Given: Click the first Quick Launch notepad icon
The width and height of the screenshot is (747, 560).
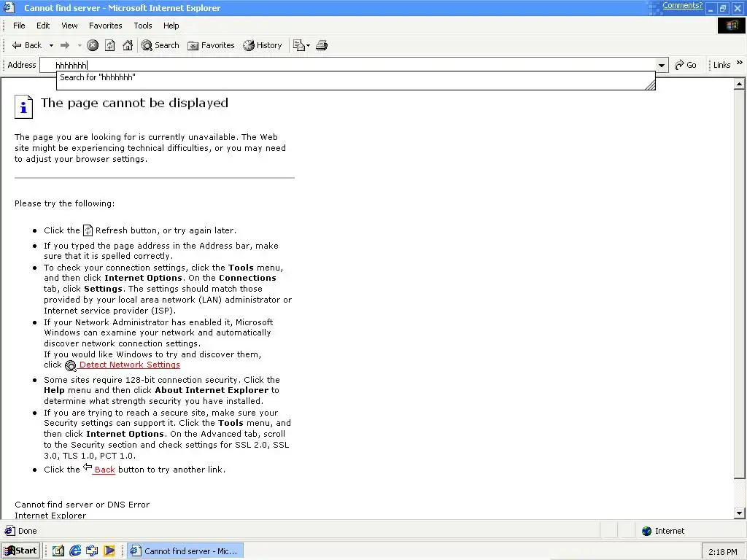Looking at the screenshot, I should point(58,551).
